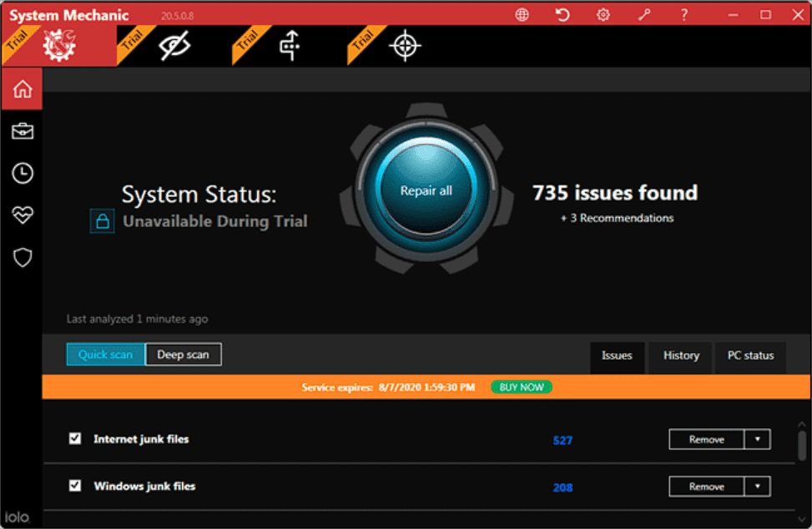This screenshot has height=529, width=812.
Task: Click the undo arrow icon in title bar
Action: (x=562, y=14)
